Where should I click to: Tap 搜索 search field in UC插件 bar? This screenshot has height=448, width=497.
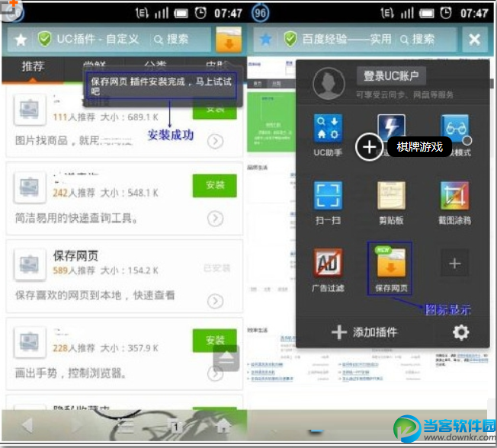(172, 40)
